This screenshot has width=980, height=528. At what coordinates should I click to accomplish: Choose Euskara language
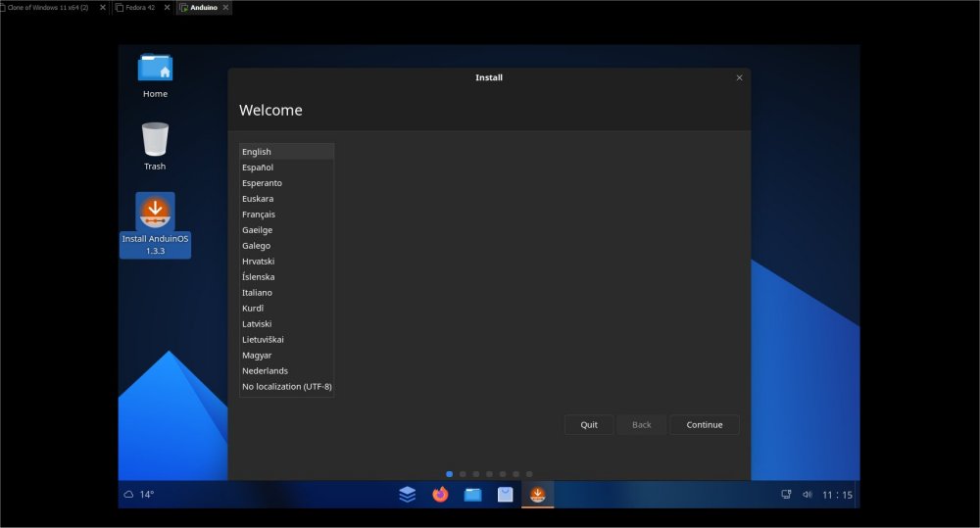click(286, 199)
